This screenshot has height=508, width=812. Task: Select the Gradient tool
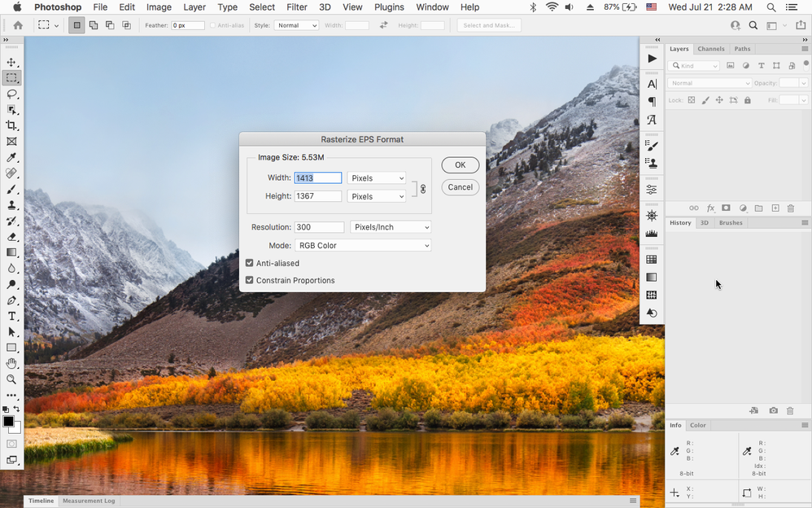click(11, 252)
